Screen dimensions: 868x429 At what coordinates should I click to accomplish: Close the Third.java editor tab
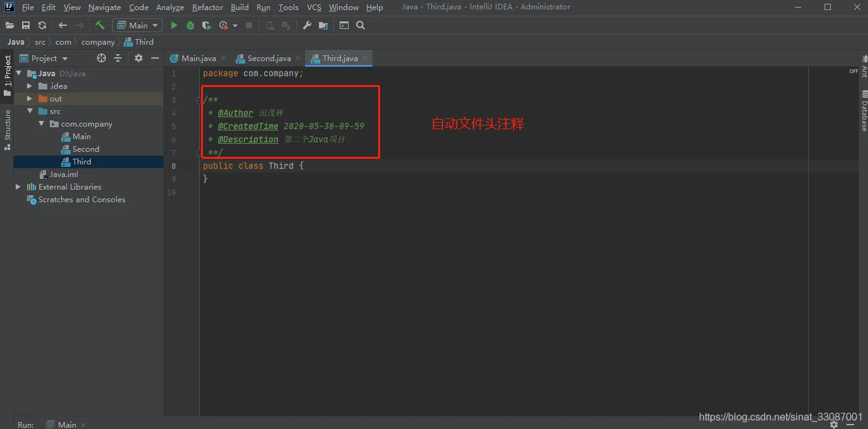(x=365, y=59)
